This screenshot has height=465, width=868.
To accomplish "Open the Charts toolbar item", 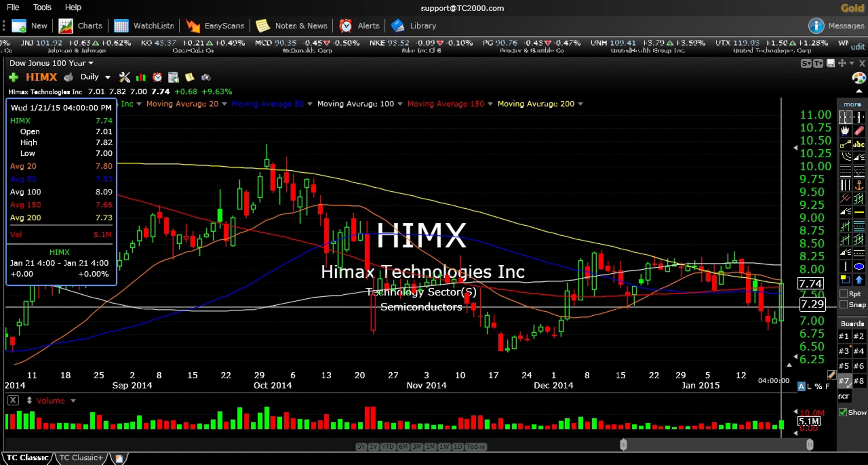I will coord(80,26).
